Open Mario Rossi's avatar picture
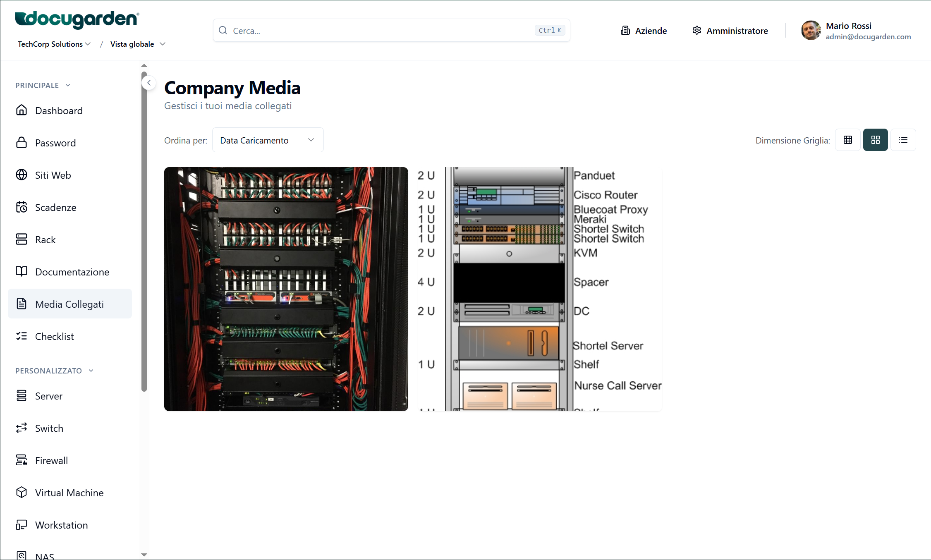Image resolution: width=931 pixels, height=560 pixels. tap(811, 31)
